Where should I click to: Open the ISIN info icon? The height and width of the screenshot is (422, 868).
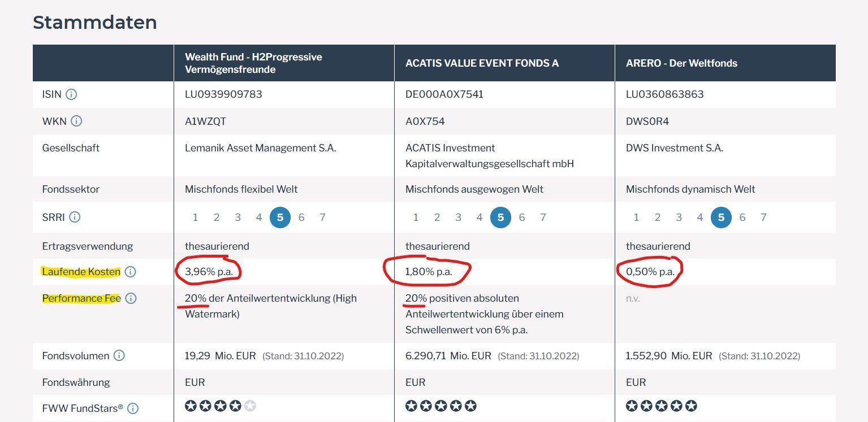[71, 94]
